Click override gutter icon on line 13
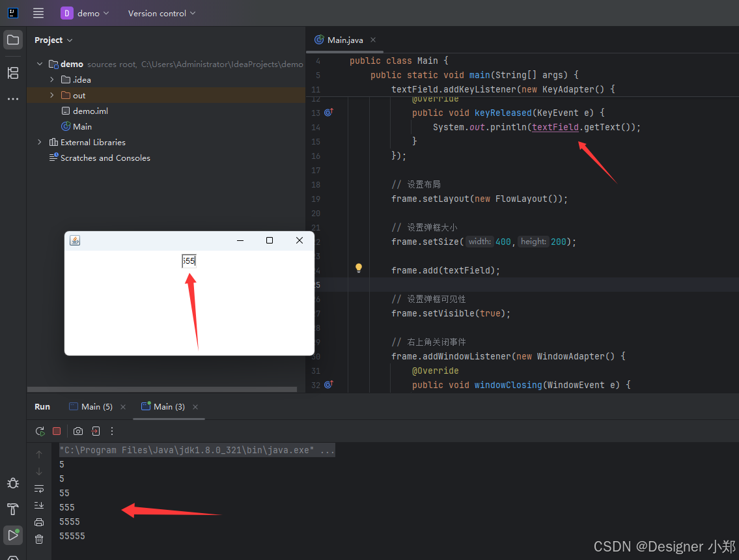The width and height of the screenshot is (739, 560). [329, 112]
